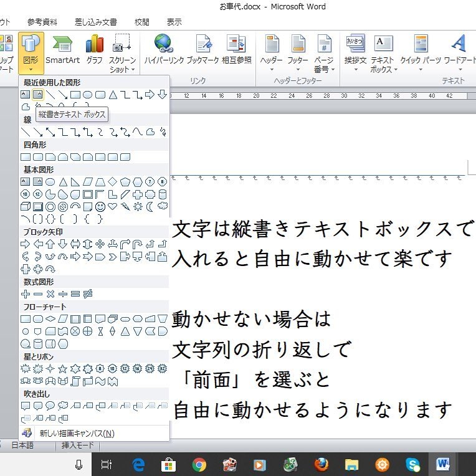Select the diamond basic shape

(x=112, y=182)
